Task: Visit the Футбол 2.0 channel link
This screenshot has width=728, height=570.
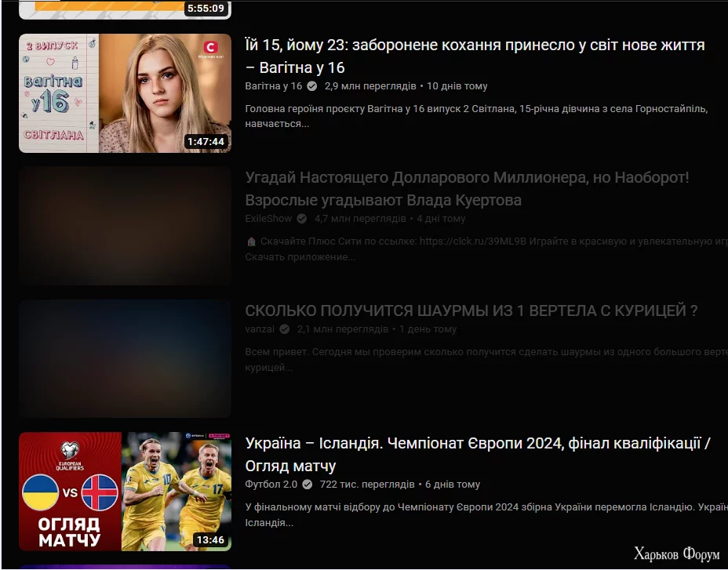Action: pos(271,484)
